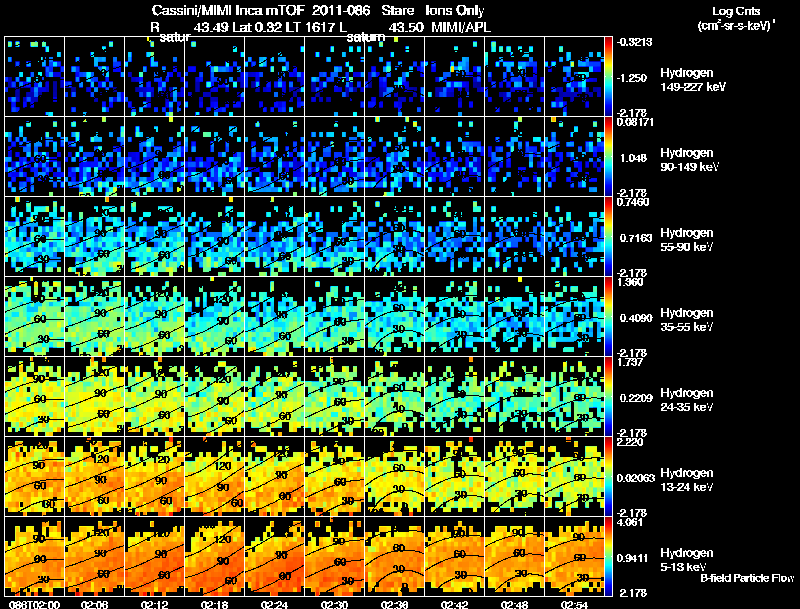Click the '4.061' color scale value
The image size is (800, 609).
(x=630, y=522)
